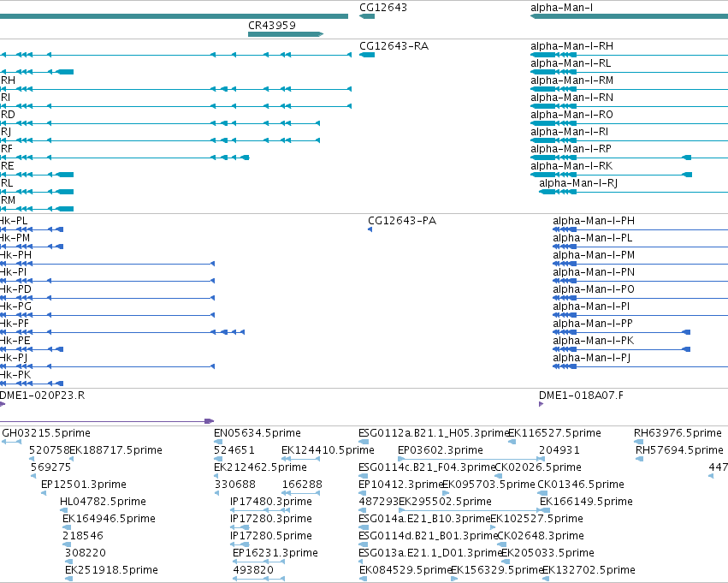Open EST EK188717.5prime
The height and width of the screenshot is (583, 728).
click(116, 450)
